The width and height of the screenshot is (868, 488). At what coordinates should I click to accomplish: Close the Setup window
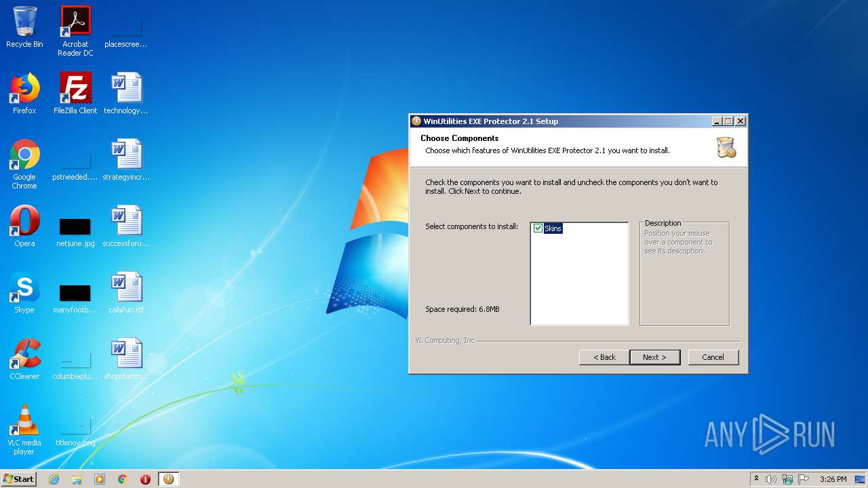[741, 121]
